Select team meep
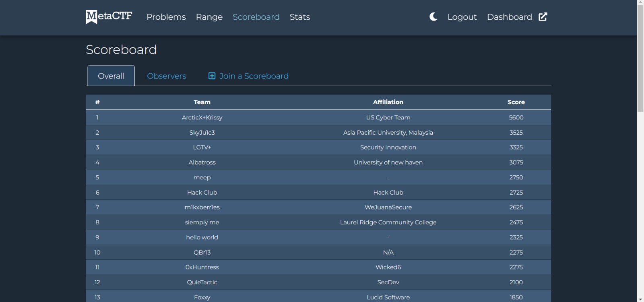 [202, 177]
